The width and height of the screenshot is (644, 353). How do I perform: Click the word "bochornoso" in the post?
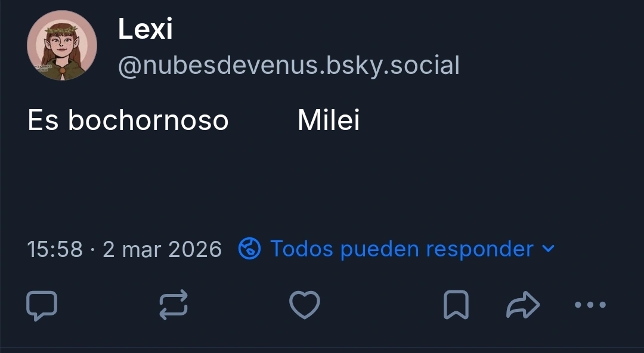pyautogui.click(x=148, y=120)
